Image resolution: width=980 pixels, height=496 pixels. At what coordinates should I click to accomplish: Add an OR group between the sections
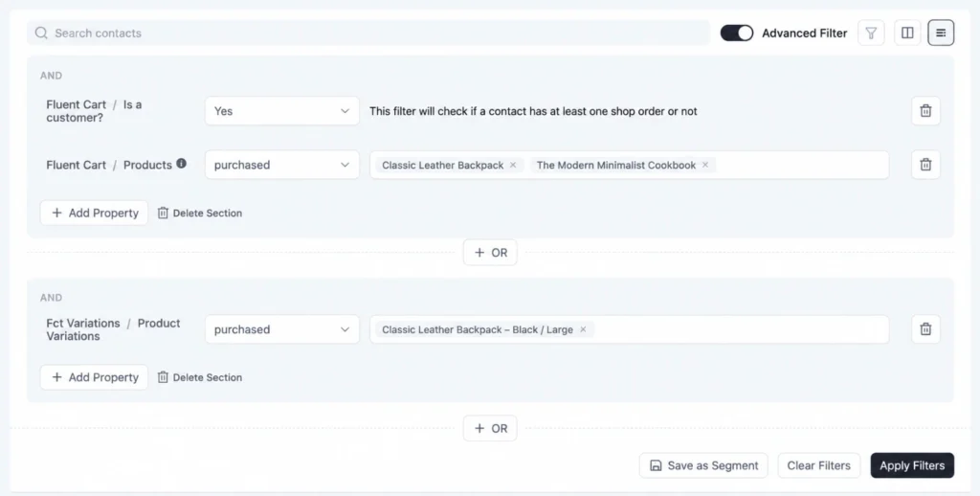[490, 253]
